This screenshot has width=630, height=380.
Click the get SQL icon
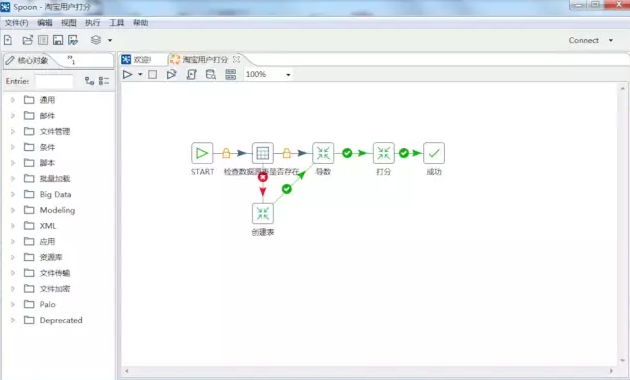(192, 74)
